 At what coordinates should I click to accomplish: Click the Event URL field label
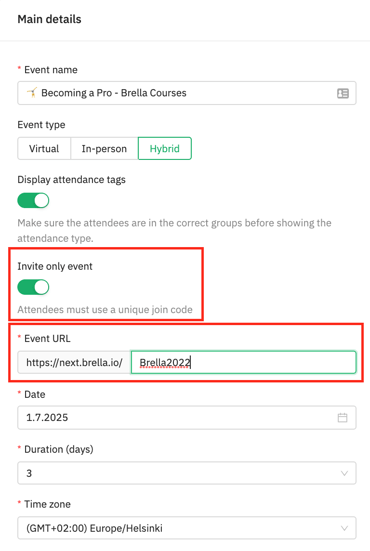point(47,339)
